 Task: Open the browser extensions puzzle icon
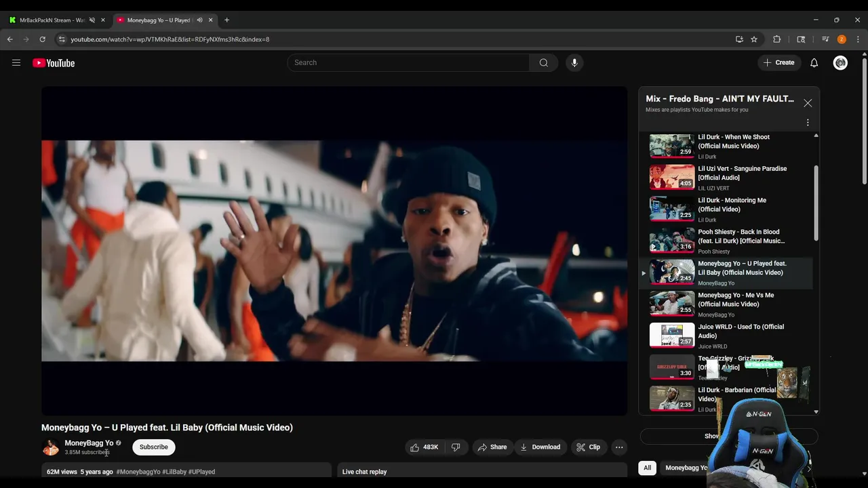point(777,39)
